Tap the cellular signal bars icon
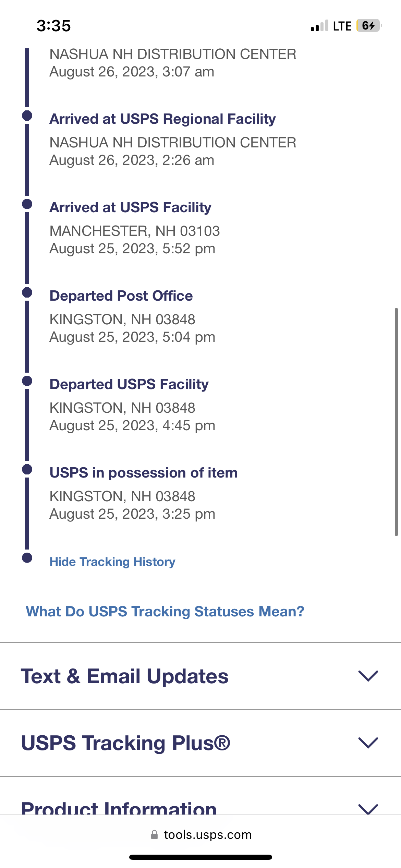This screenshot has width=401, height=868. click(319, 26)
